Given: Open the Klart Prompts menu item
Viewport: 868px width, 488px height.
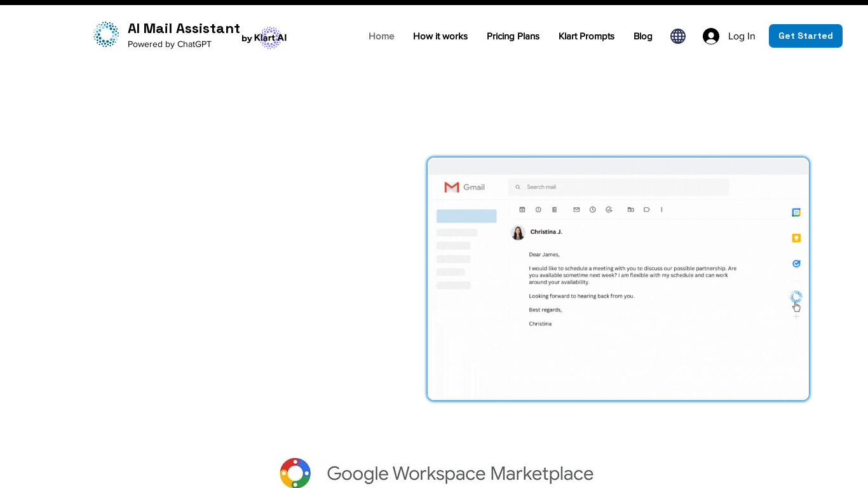Looking at the screenshot, I should click(587, 36).
